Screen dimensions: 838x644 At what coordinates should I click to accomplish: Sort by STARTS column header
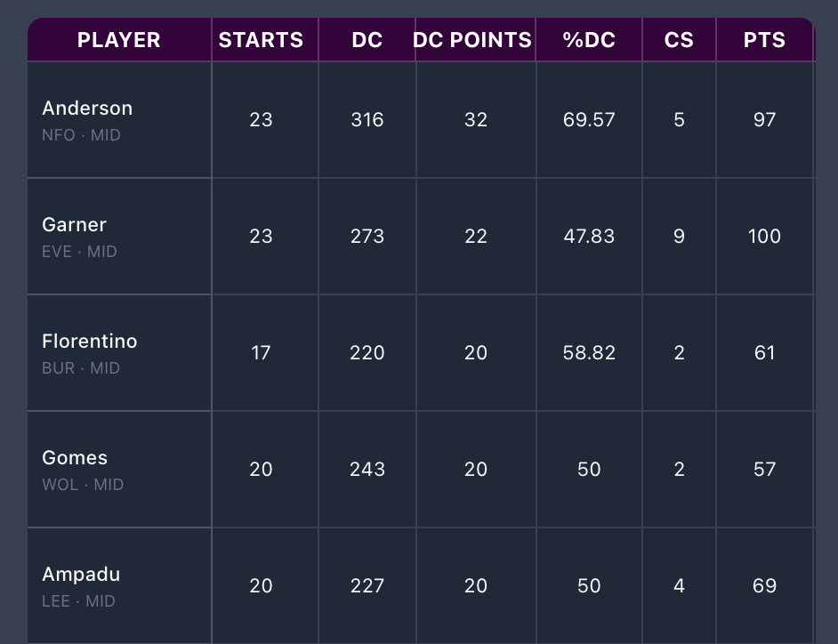click(261, 40)
